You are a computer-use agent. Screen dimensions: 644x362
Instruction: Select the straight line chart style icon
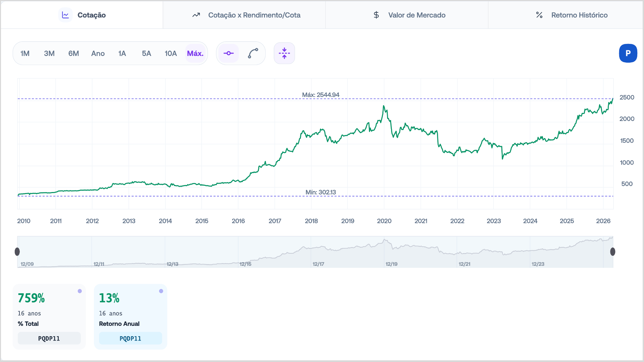click(x=229, y=53)
